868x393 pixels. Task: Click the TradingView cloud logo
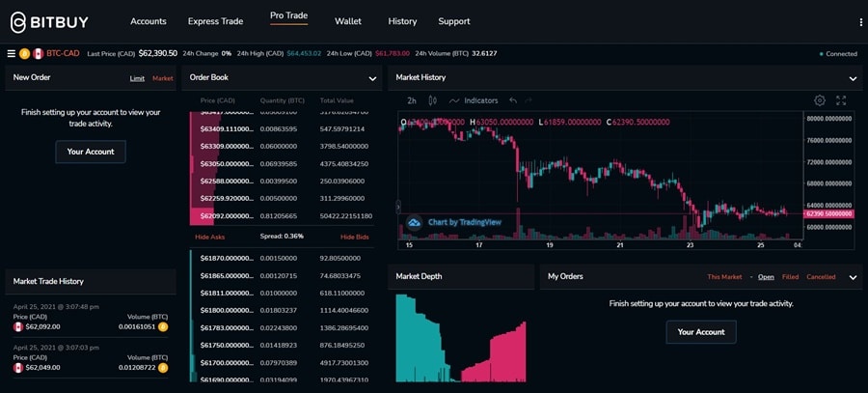415,222
